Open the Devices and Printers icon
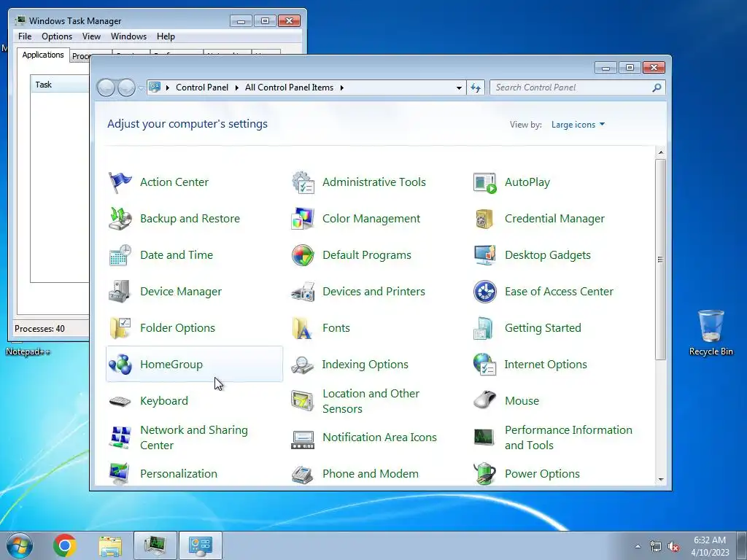This screenshot has height=560, width=747. point(303,292)
